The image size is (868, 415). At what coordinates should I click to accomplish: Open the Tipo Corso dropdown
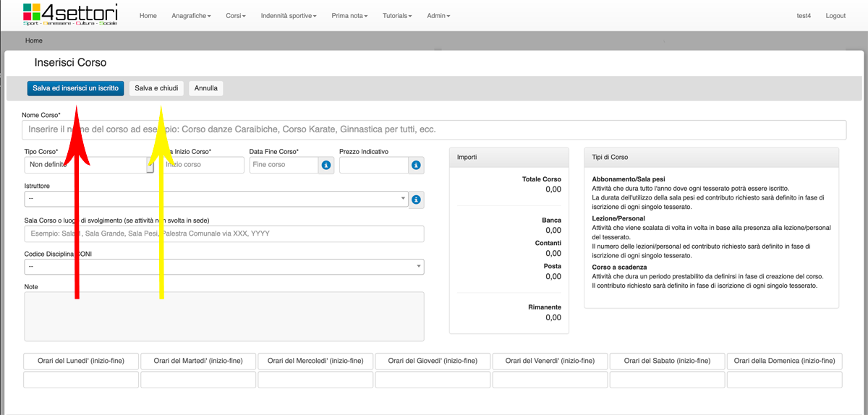point(116,165)
